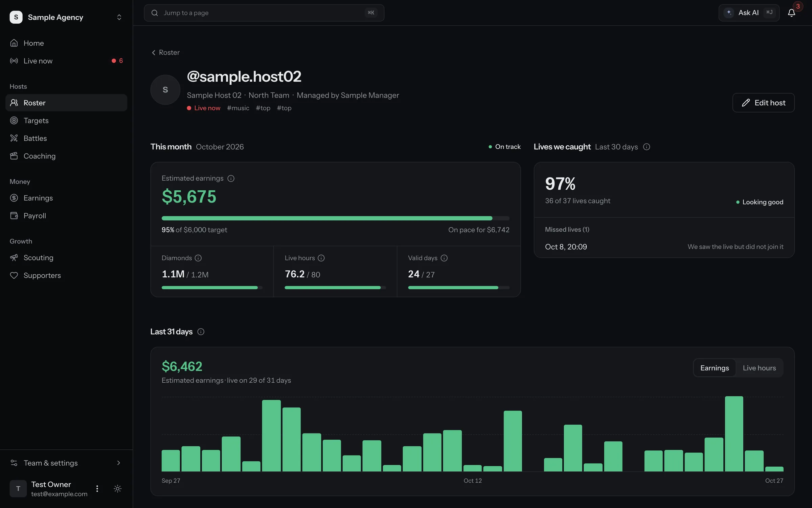Open Test Owner account options menu

tap(97, 489)
